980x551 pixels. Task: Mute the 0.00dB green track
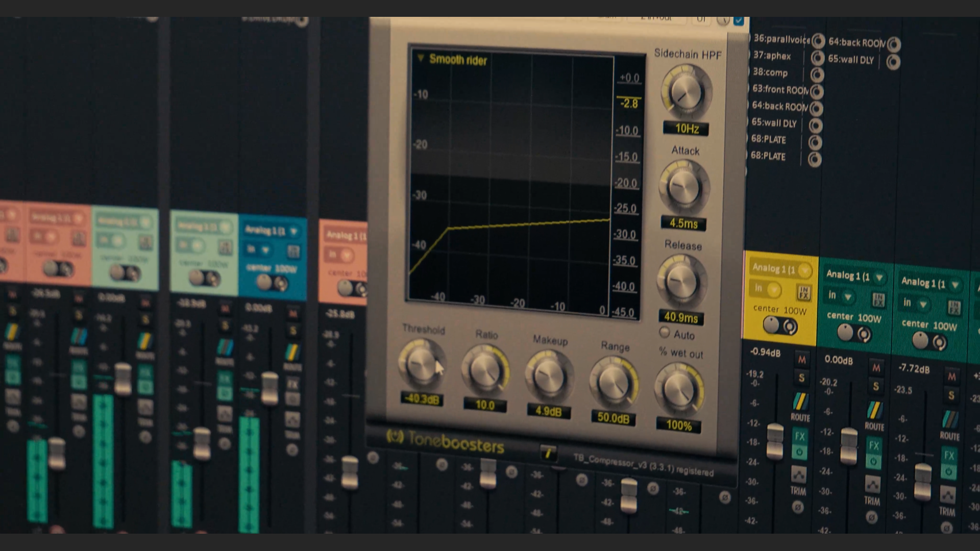click(876, 368)
